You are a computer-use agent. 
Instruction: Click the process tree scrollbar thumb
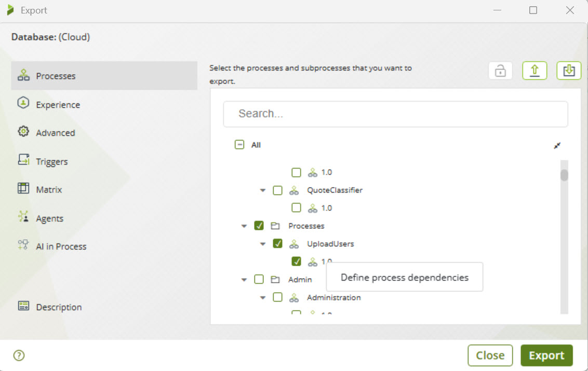tap(564, 175)
